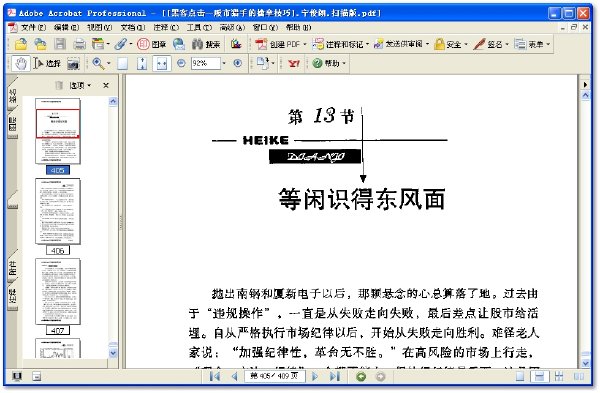This screenshot has width=600, height=393.
Task: Select page 406 thumbnail
Action: [x=58, y=211]
